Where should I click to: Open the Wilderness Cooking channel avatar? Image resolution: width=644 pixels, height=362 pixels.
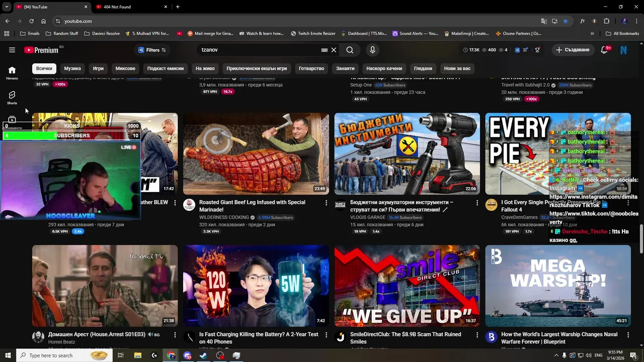click(189, 205)
